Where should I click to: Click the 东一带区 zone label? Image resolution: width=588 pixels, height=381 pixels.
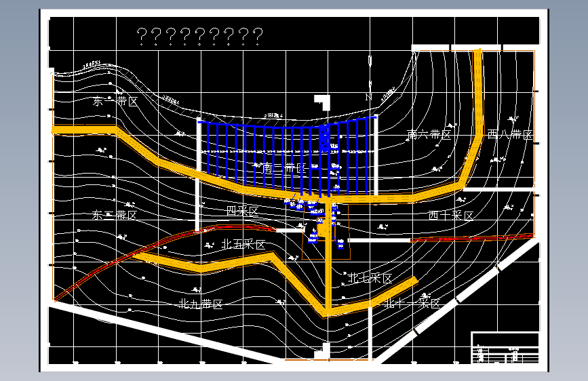tap(115, 101)
